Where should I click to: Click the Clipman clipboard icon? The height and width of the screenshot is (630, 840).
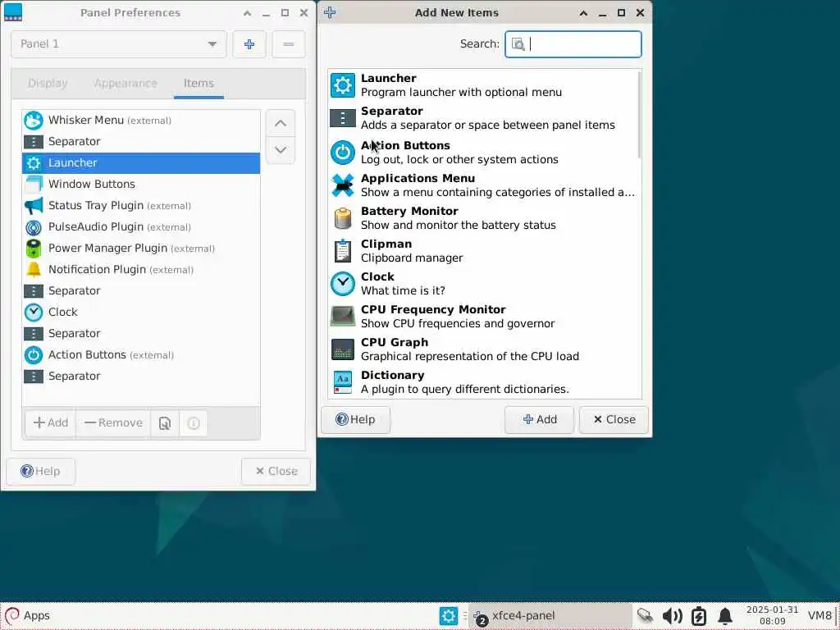[x=342, y=251]
